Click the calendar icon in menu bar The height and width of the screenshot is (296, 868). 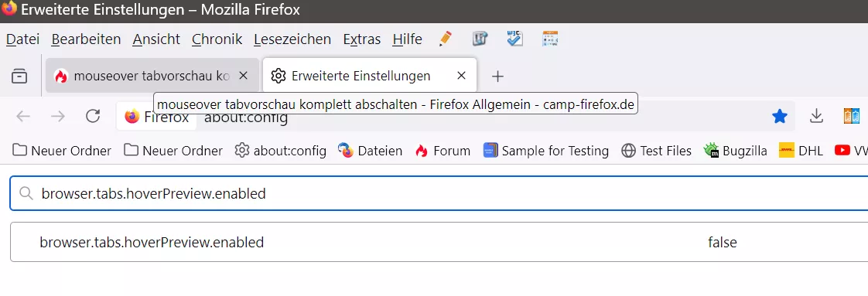[x=550, y=39]
